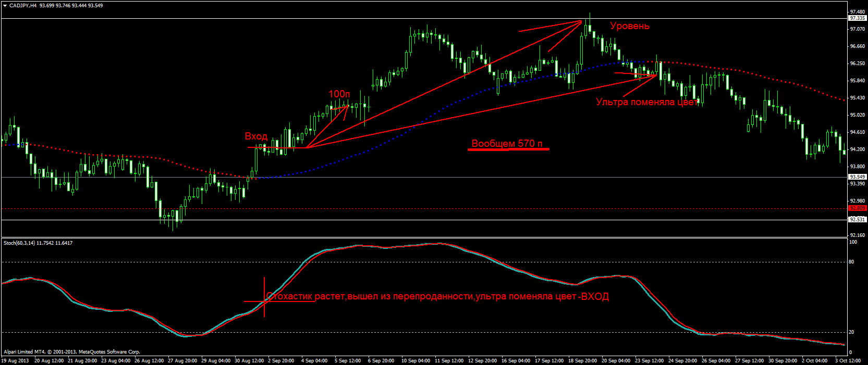Click the "2 Sep 20:00" time label
The width and height of the screenshot is (868, 365).
281,361
